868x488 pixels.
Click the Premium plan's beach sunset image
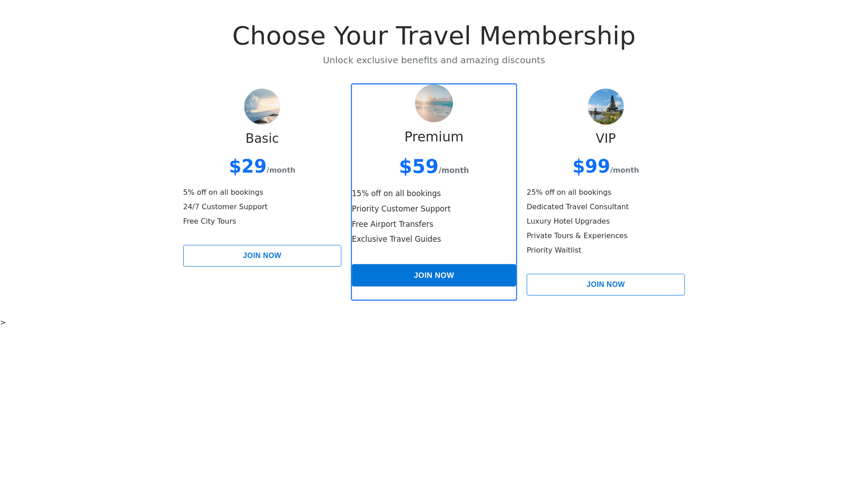click(x=434, y=103)
